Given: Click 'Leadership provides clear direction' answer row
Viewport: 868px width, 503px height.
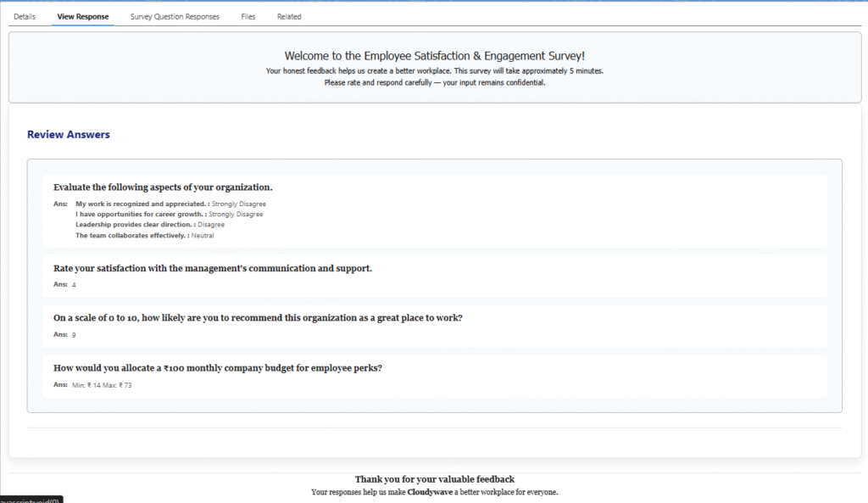Looking at the screenshot, I should pyautogui.click(x=150, y=225).
